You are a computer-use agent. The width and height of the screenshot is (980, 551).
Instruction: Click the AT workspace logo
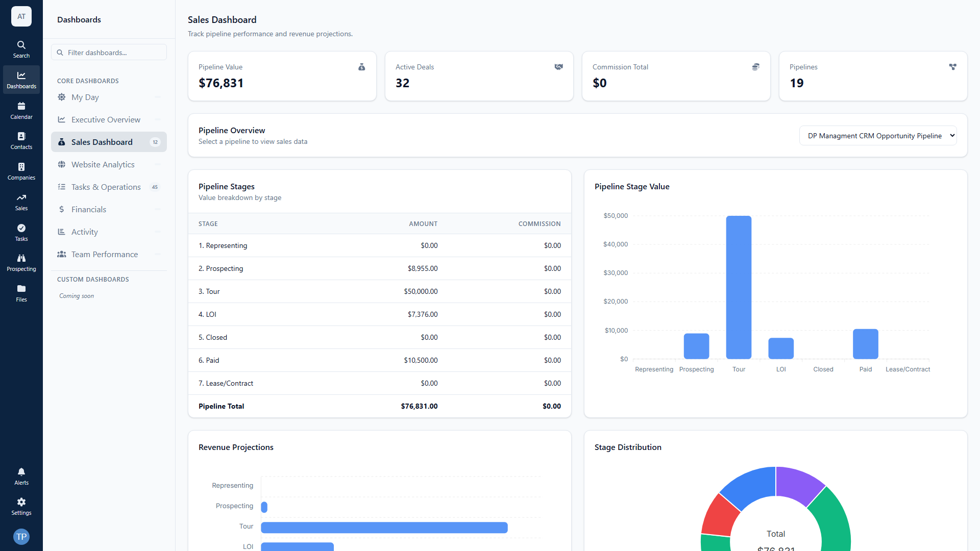pos(21,16)
